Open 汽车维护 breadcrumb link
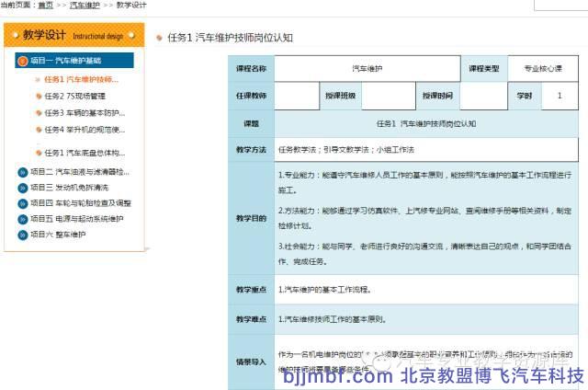Image resolution: width=588 pixels, height=390 pixels. pos(85,5)
